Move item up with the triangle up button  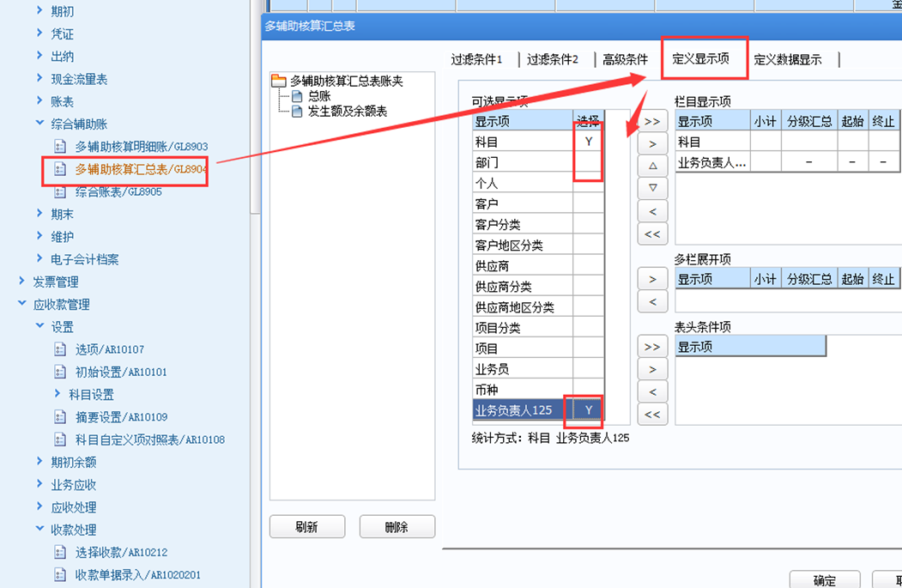(x=652, y=166)
